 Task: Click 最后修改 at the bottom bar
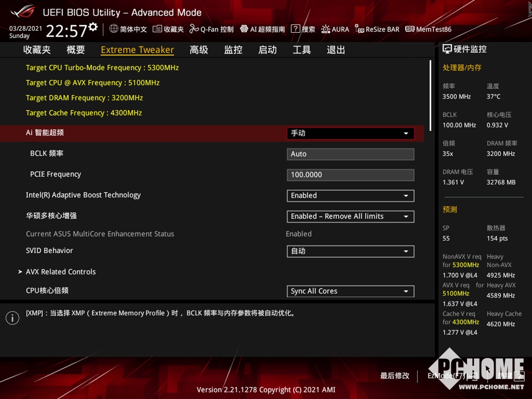(x=394, y=376)
